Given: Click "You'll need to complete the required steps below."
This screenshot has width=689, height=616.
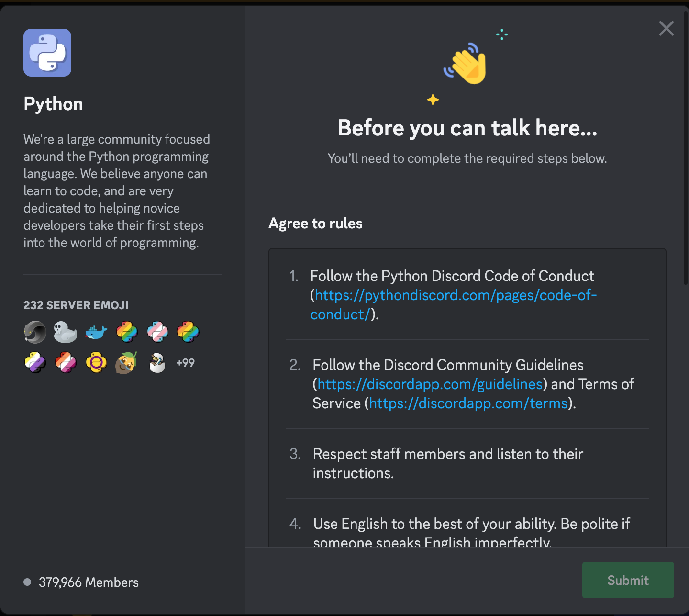Looking at the screenshot, I should click(467, 158).
